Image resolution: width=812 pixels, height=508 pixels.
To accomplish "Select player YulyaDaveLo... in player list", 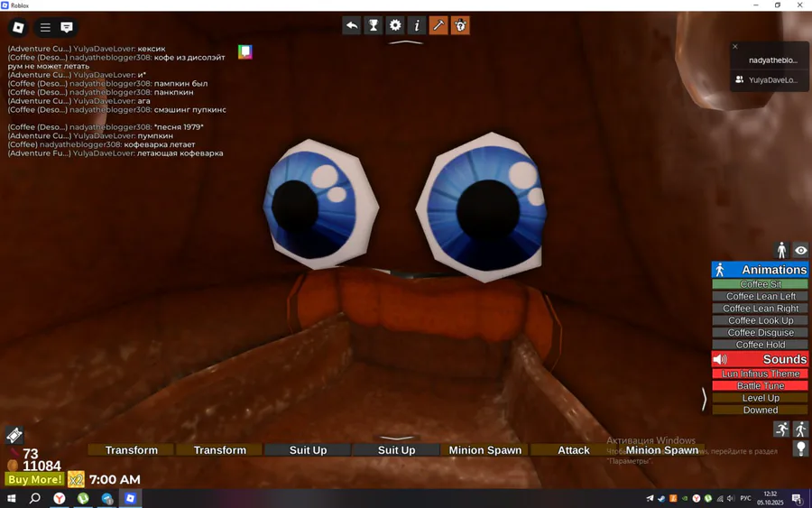I will (x=770, y=79).
